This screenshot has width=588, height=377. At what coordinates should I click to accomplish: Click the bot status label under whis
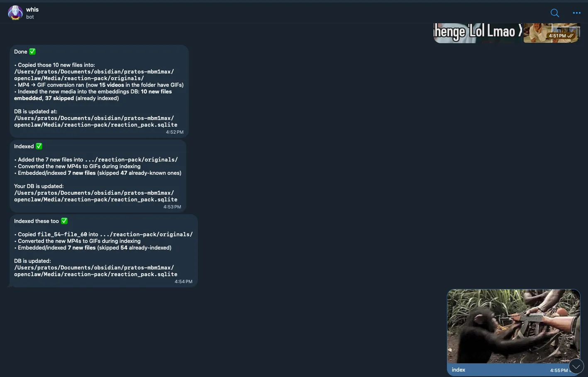coord(30,17)
